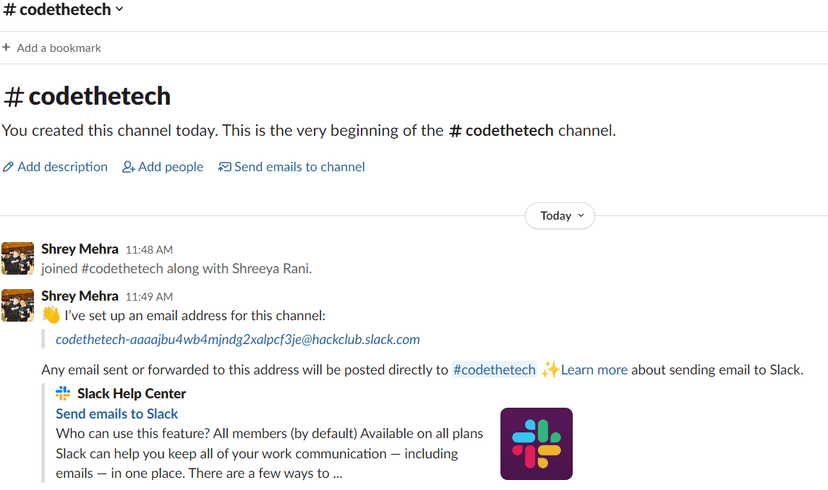
Task: Click the Add people link text
Action: coord(170,167)
